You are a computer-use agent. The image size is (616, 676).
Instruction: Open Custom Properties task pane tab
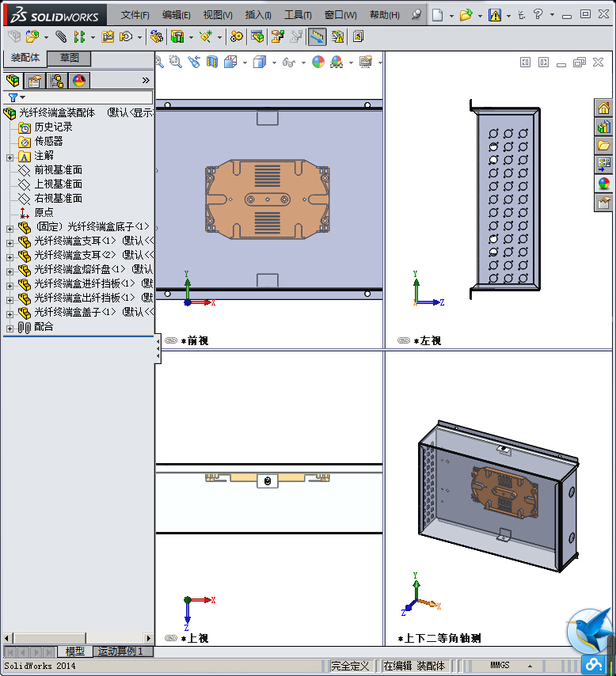click(x=603, y=202)
